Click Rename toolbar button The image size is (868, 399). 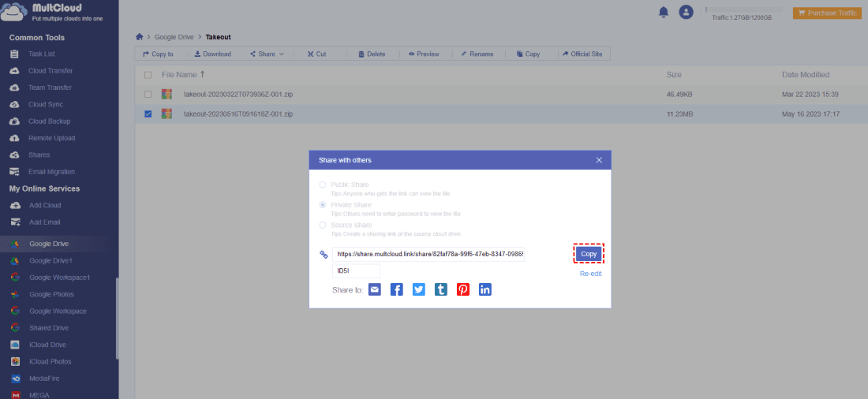point(477,54)
